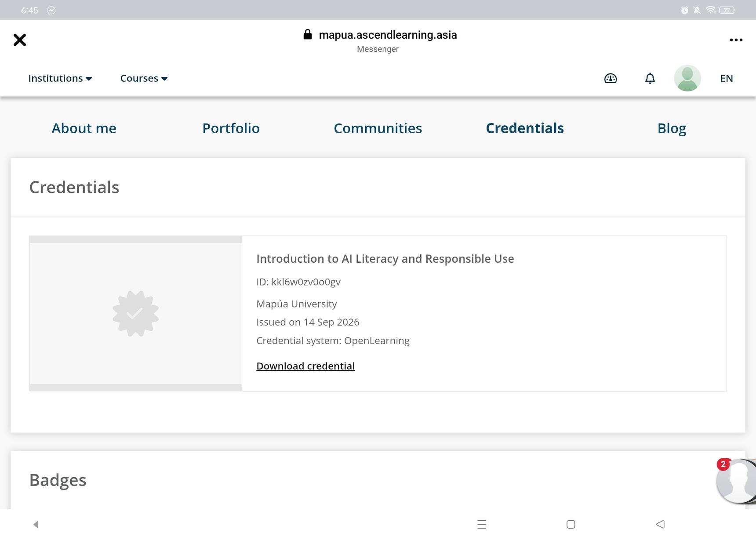Switch to the Portfolio tab

231,128
